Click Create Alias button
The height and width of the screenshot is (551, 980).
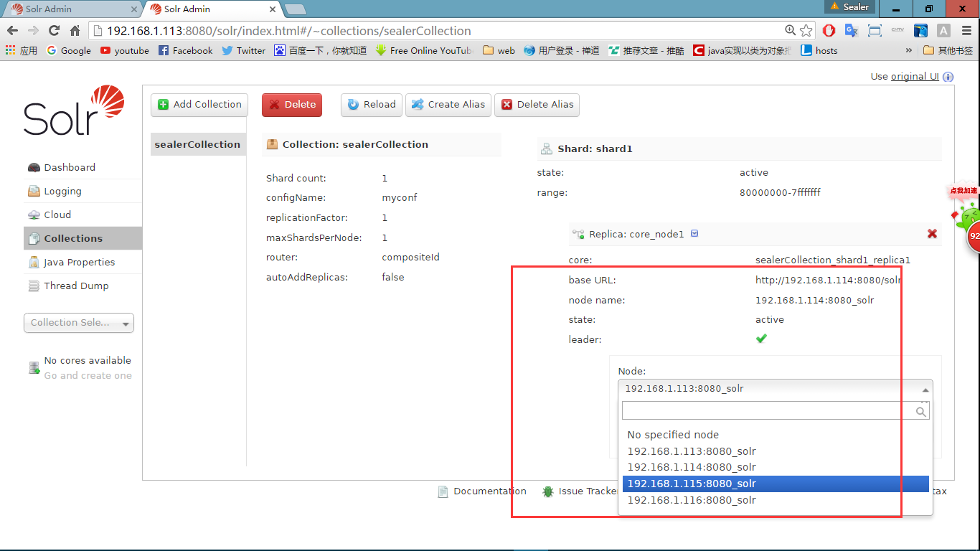448,105
